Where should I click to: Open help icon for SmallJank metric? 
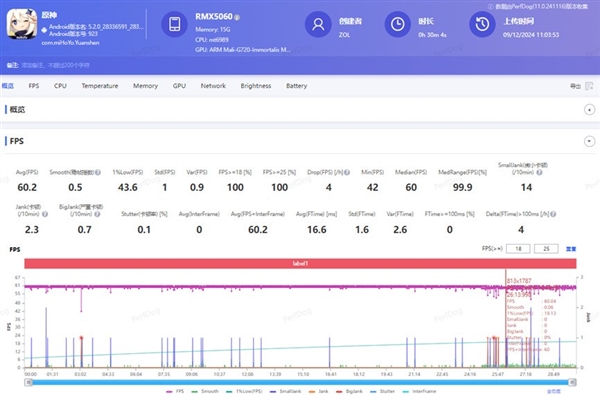click(x=539, y=173)
